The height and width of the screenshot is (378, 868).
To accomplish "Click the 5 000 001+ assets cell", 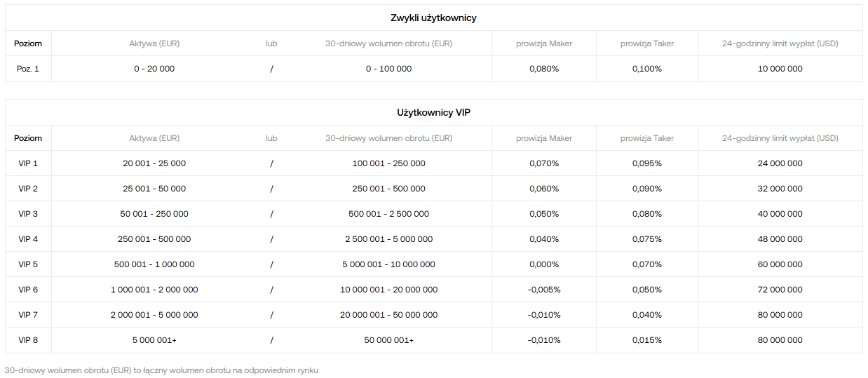I will click(154, 340).
